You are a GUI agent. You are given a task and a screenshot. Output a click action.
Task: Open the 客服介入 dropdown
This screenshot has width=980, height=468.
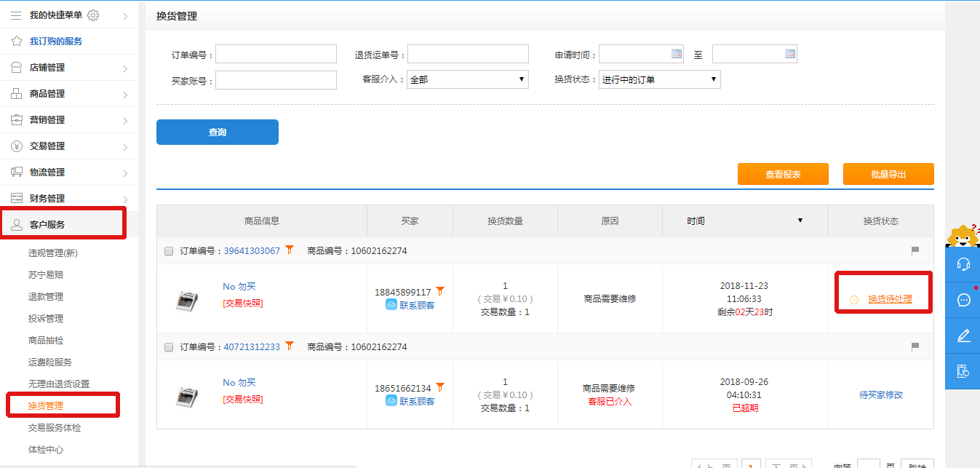point(468,79)
